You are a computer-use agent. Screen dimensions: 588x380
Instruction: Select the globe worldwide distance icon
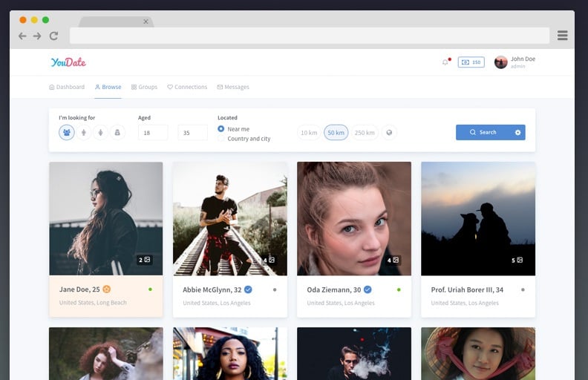(388, 133)
